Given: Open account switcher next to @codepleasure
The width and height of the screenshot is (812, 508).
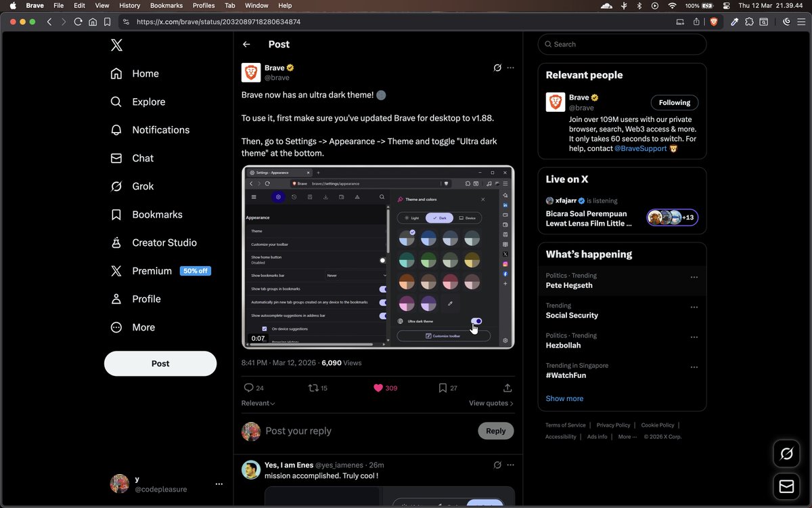Looking at the screenshot, I should point(219,484).
